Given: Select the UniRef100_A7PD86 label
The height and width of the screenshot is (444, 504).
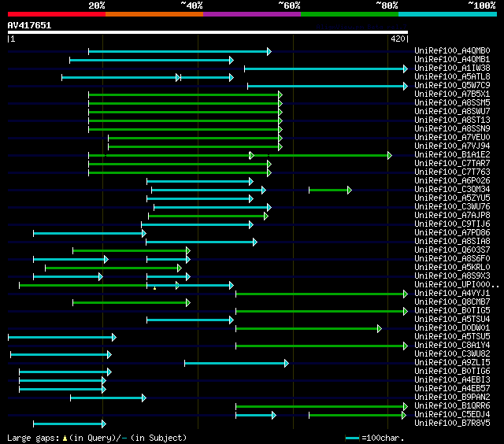Looking at the screenshot, I should (x=452, y=233).
